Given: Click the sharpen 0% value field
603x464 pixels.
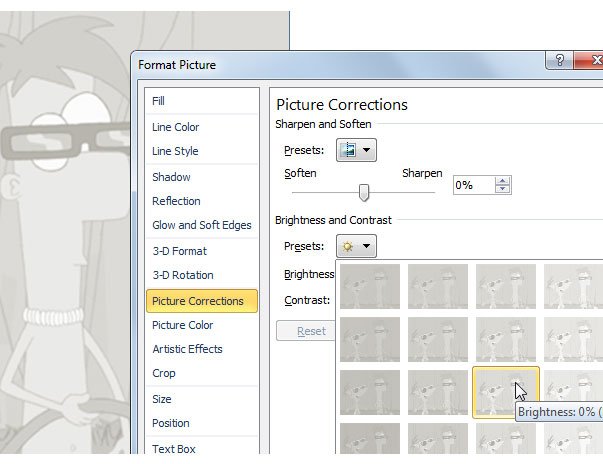Looking at the screenshot, I should (x=473, y=185).
